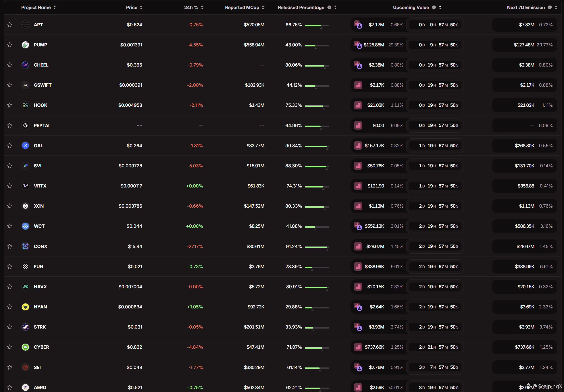Toggle the favorite star for APT
Screen dimensions: 564x392
(10, 25)
